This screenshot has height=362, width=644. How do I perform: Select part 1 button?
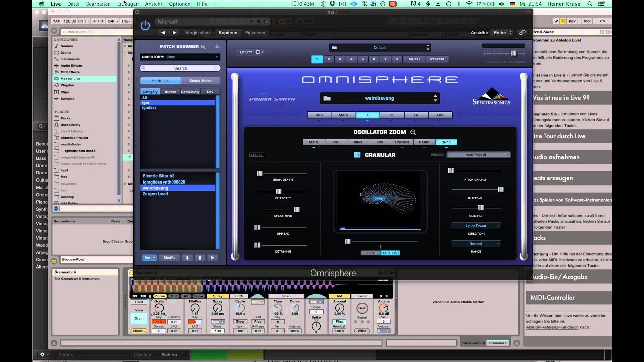point(317,59)
